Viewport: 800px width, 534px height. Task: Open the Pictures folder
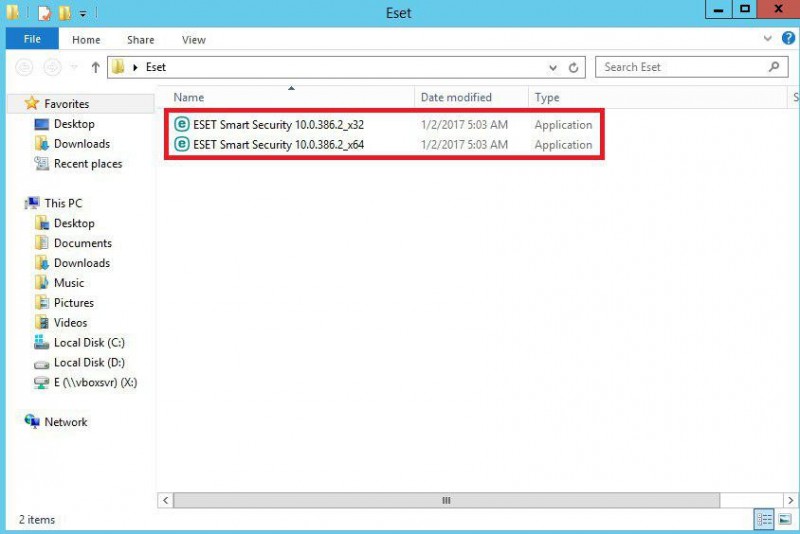pos(73,302)
